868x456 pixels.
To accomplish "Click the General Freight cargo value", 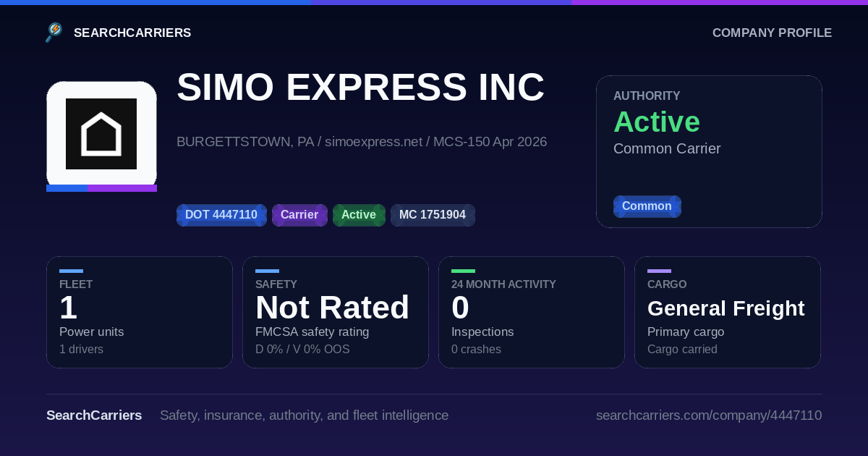I will tap(726, 308).
